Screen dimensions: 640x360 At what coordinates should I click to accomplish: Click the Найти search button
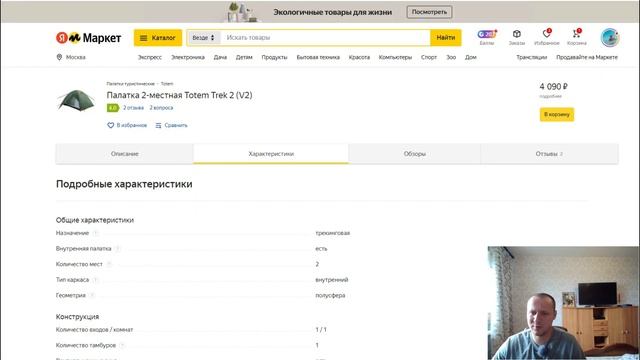pos(446,38)
